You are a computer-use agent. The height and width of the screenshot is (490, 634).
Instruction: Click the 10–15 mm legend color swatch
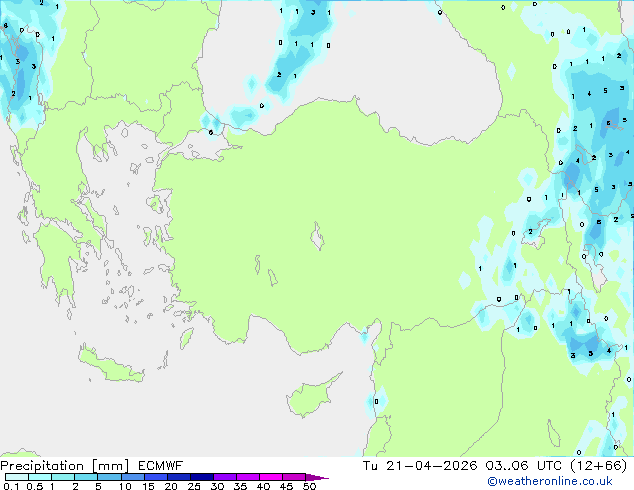(x=132, y=477)
